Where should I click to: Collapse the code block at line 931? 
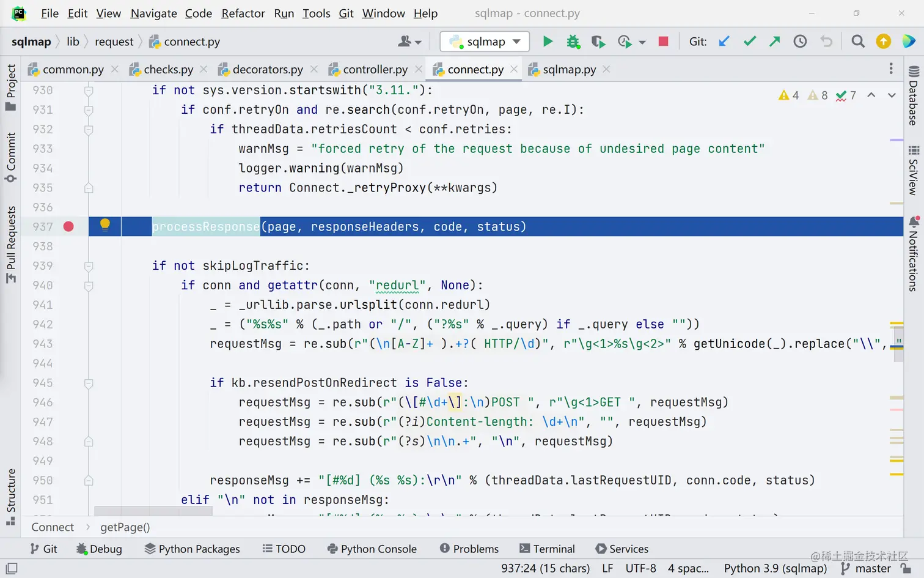point(89,110)
